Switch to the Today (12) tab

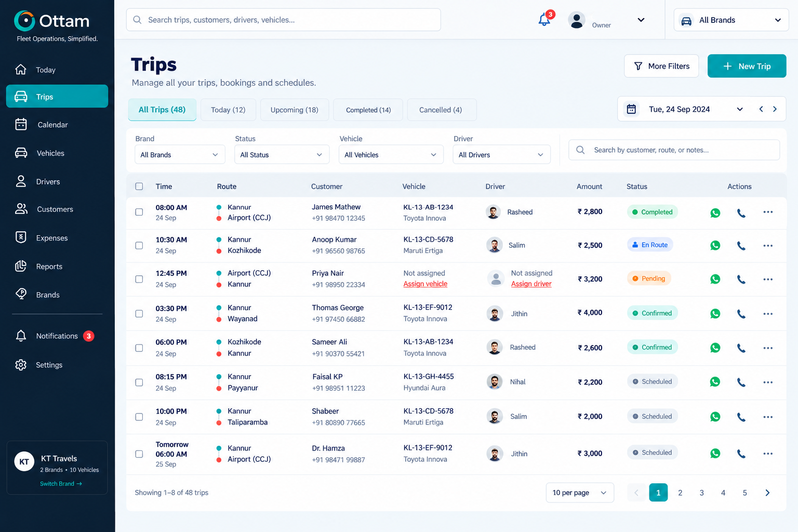click(228, 110)
